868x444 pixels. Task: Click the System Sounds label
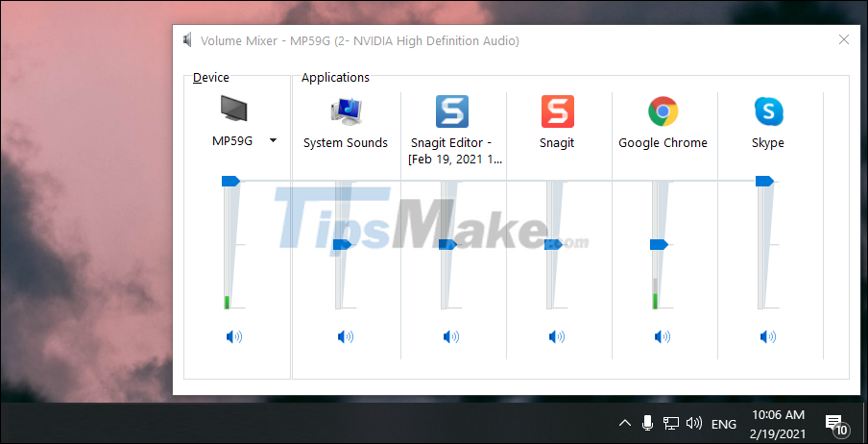(346, 143)
